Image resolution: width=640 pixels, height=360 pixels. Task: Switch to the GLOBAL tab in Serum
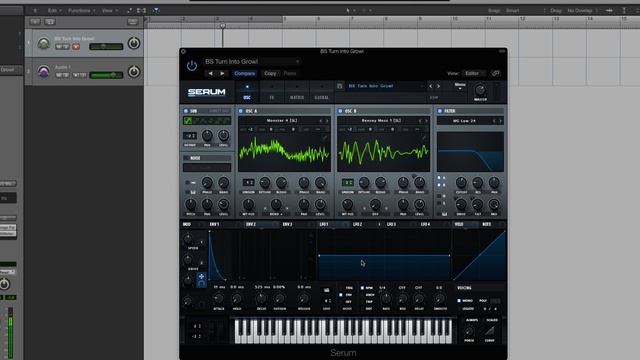[x=322, y=92]
